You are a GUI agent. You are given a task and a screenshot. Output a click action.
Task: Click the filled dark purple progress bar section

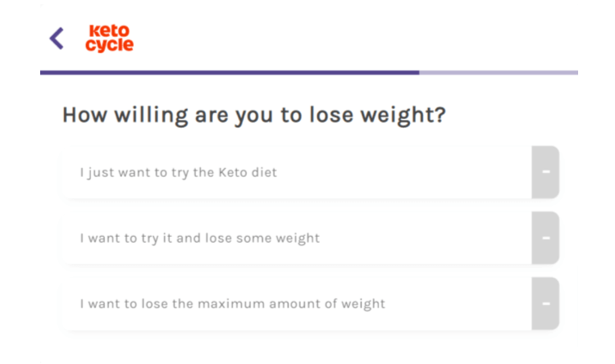click(230, 73)
